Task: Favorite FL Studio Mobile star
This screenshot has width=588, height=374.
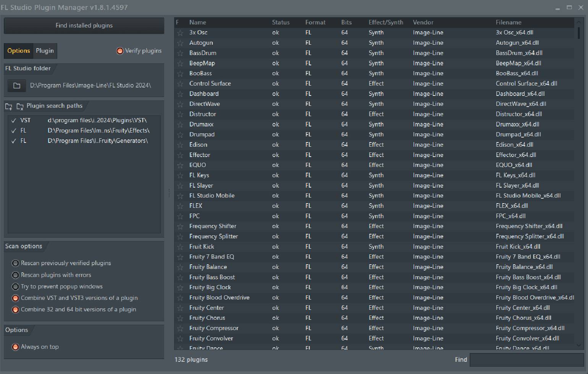Action: (180, 196)
